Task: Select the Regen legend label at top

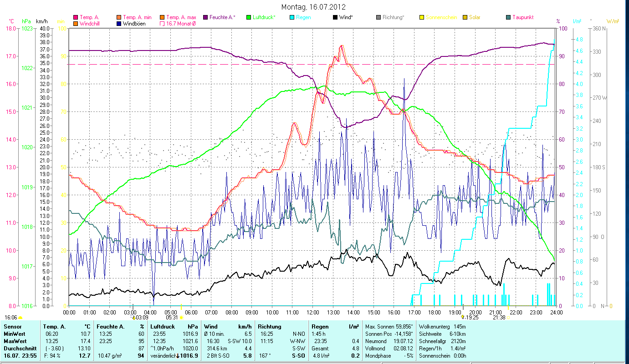Action: [303, 17]
